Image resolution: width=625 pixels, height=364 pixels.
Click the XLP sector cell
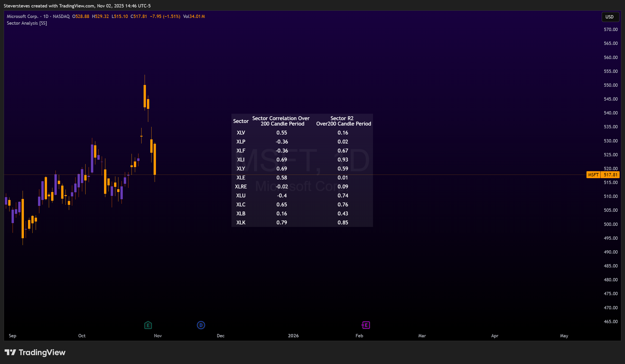click(241, 142)
